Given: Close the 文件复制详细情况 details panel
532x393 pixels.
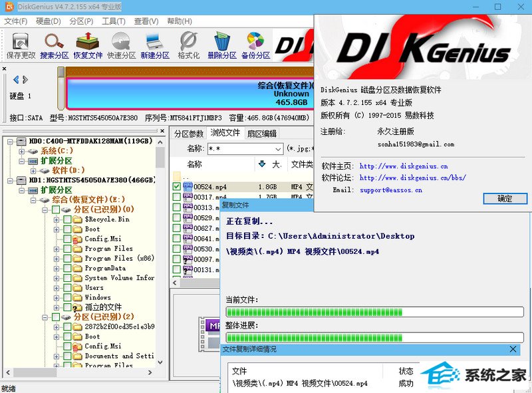Looking at the screenshot, I should (513, 349).
